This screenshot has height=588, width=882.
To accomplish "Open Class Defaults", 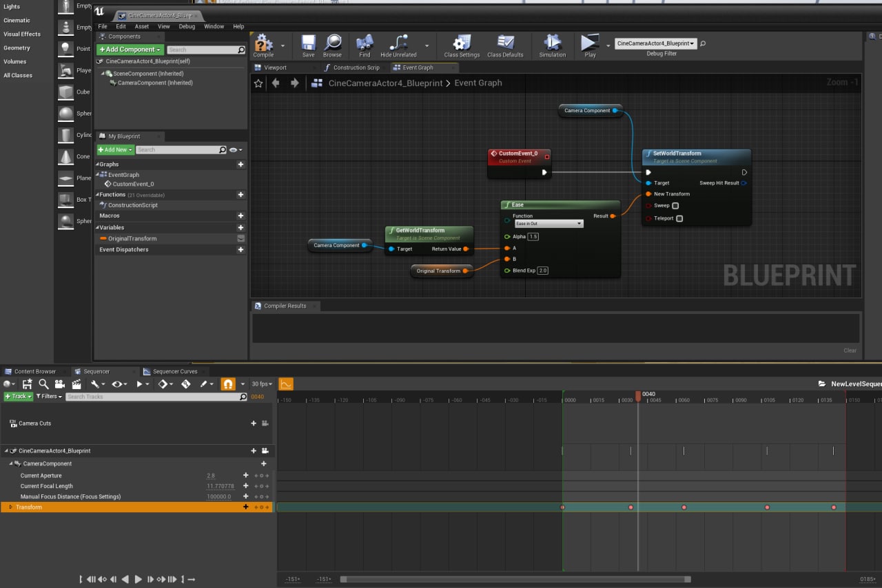I will (505, 46).
